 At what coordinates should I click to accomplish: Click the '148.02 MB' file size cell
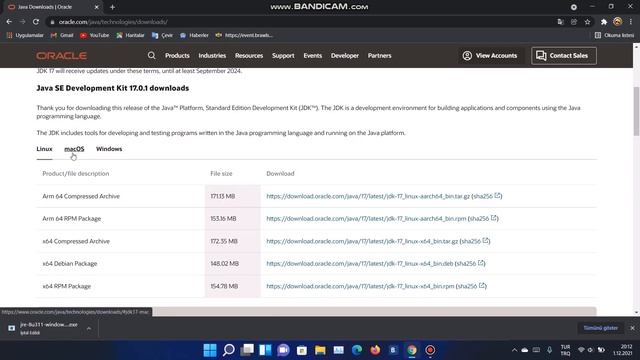(x=224, y=264)
